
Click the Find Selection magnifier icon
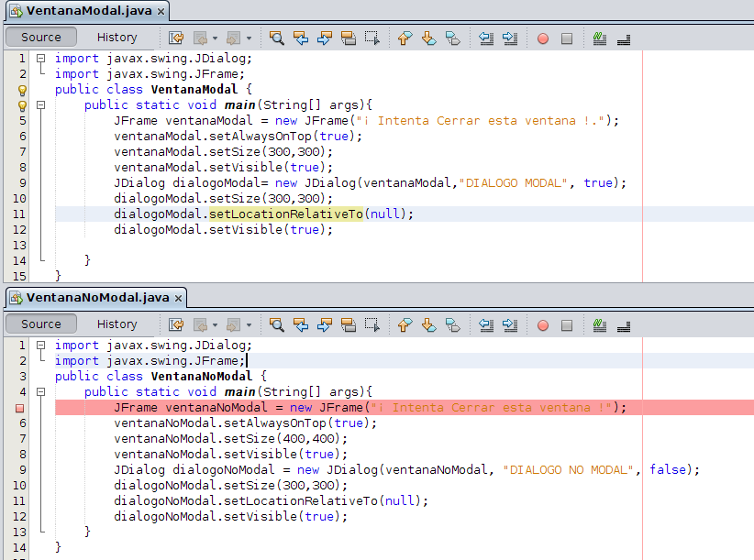point(277,38)
